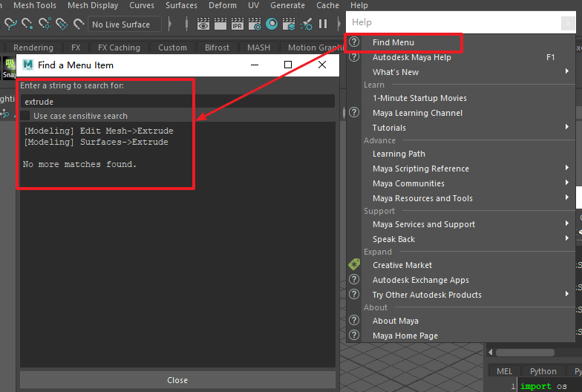The image size is (582, 392).
Task: Click the Close button in Find dialog
Action: pos(177,380)
